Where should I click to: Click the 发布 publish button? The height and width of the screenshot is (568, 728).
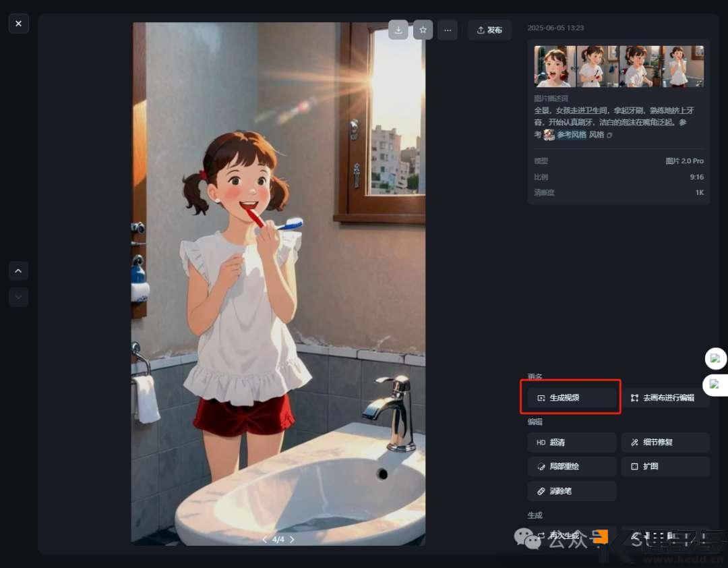489,30
